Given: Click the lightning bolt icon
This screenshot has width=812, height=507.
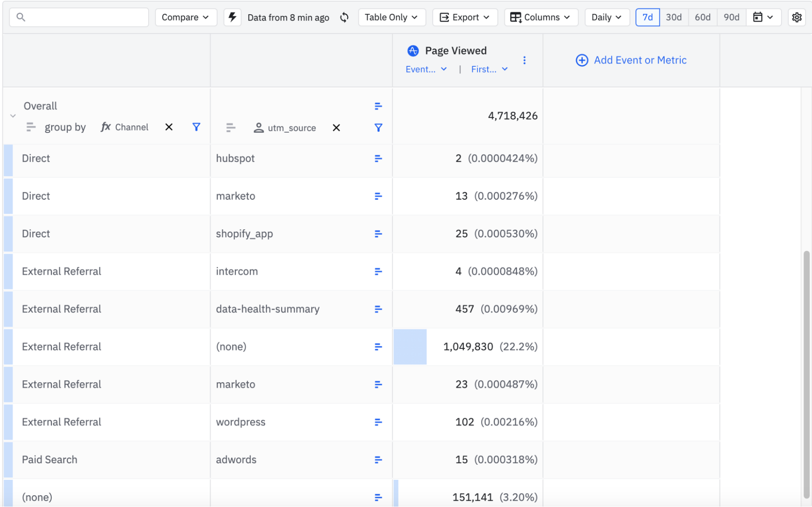Looking at the screenshot, I should click(232, 17).
